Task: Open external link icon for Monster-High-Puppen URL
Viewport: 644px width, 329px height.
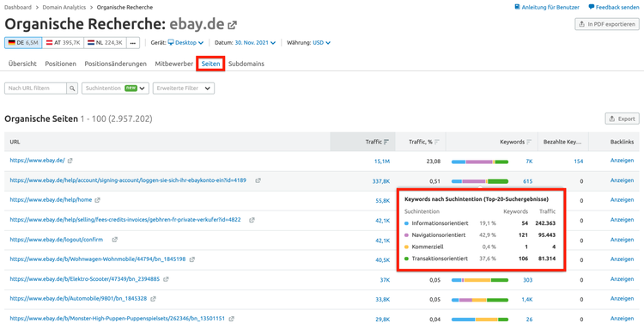Action: click(231, 319)
